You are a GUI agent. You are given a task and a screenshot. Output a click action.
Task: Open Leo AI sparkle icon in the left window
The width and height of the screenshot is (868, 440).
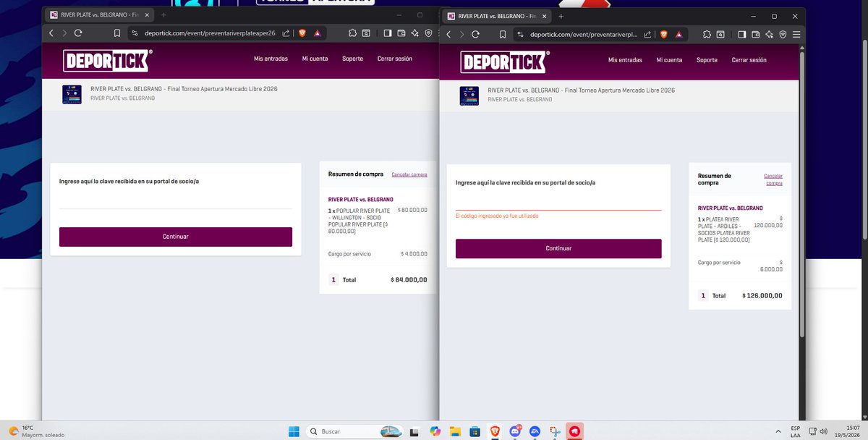(x=415, y=33)
